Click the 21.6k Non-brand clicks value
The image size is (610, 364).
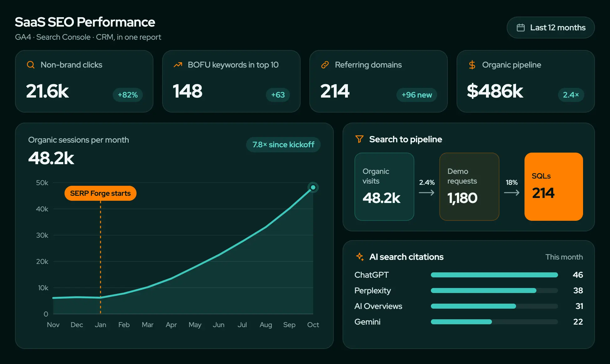click(47, 91)
